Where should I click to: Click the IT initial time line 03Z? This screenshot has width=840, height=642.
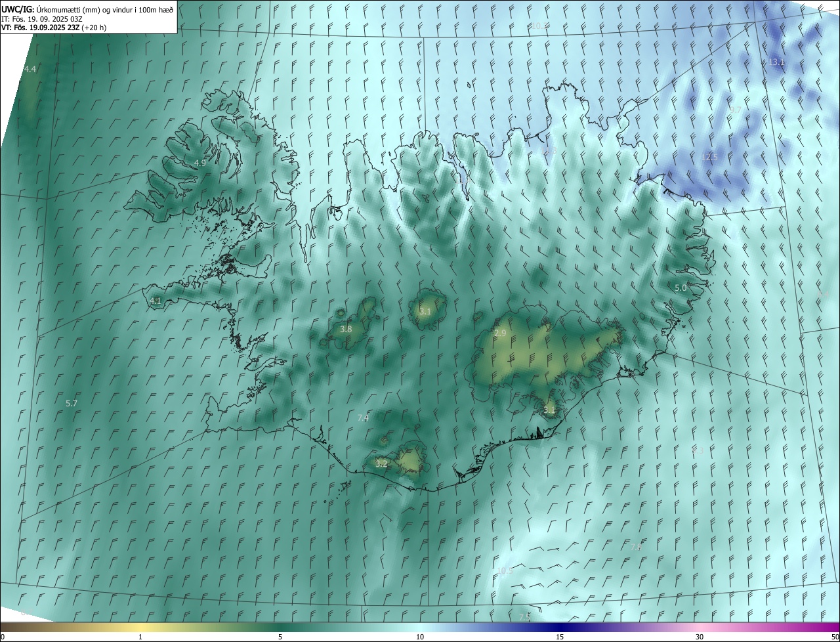(42, 18)
